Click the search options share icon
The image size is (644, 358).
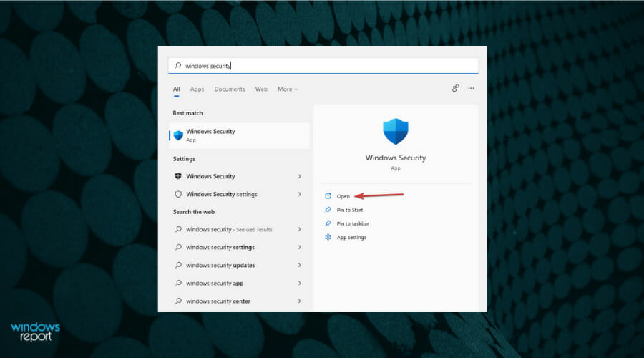(x=456, y=88)
